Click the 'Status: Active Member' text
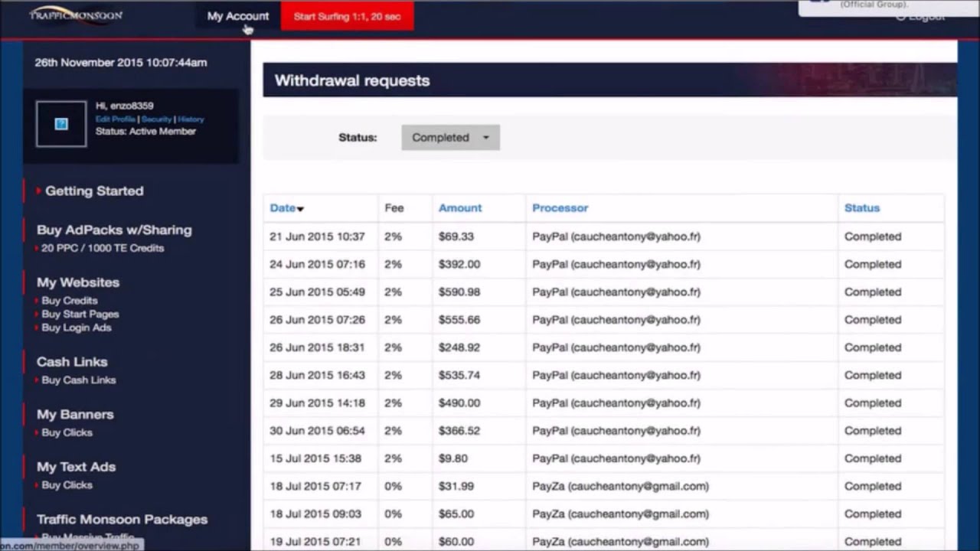 pyautogui.click(x=145, y=132)
